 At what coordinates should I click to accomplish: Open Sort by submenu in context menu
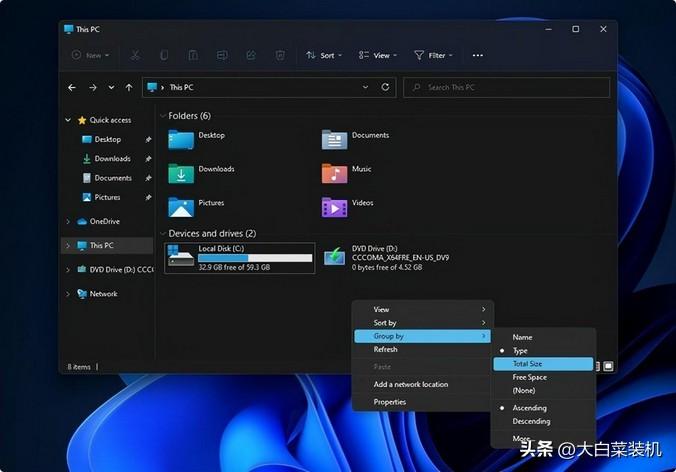(x=422, y=323)
